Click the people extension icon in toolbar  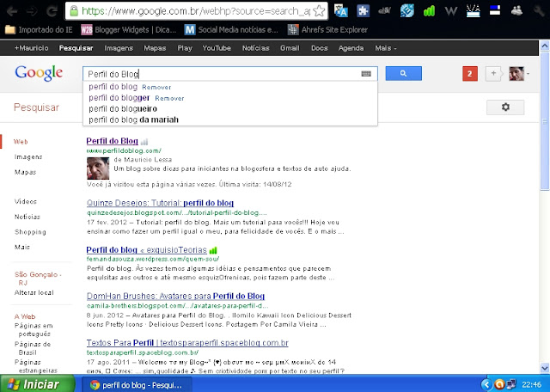(x=516, y=11)
